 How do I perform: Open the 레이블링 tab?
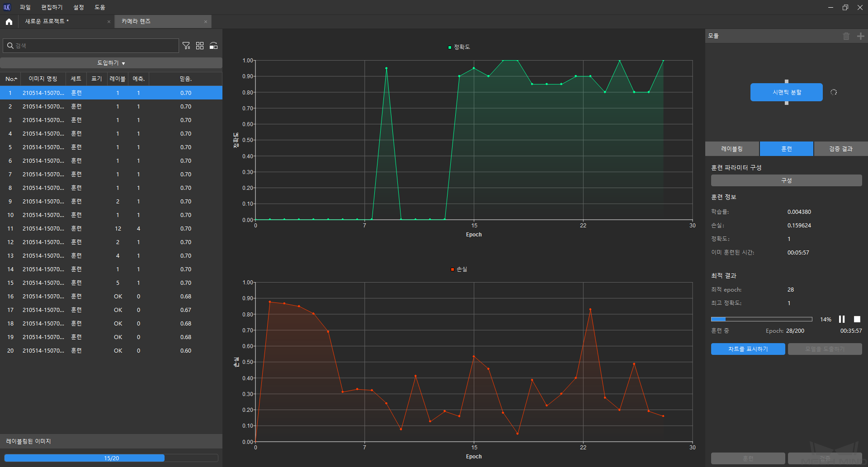click(732, 149)
